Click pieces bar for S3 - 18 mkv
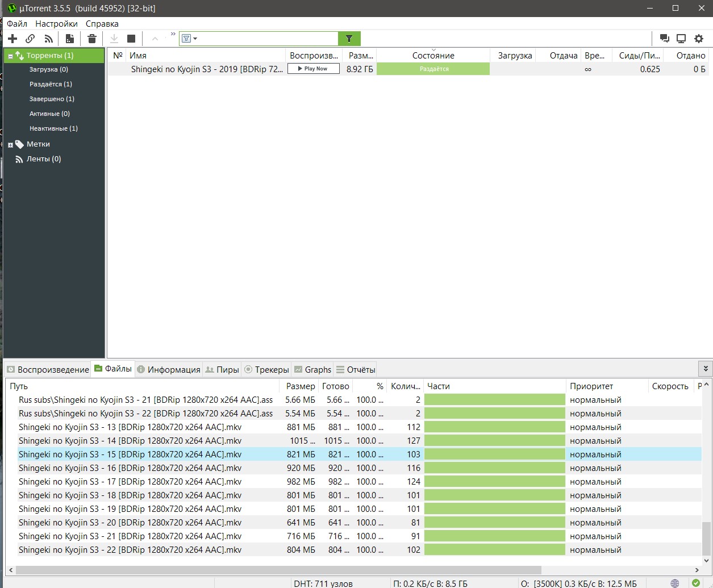This screenshot has width=713, height=588. [495, 495]
